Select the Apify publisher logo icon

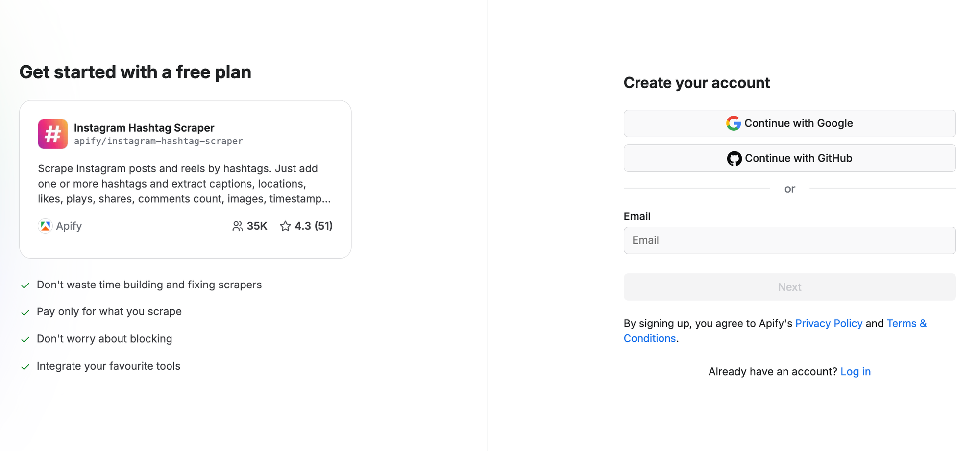point(45,226)
